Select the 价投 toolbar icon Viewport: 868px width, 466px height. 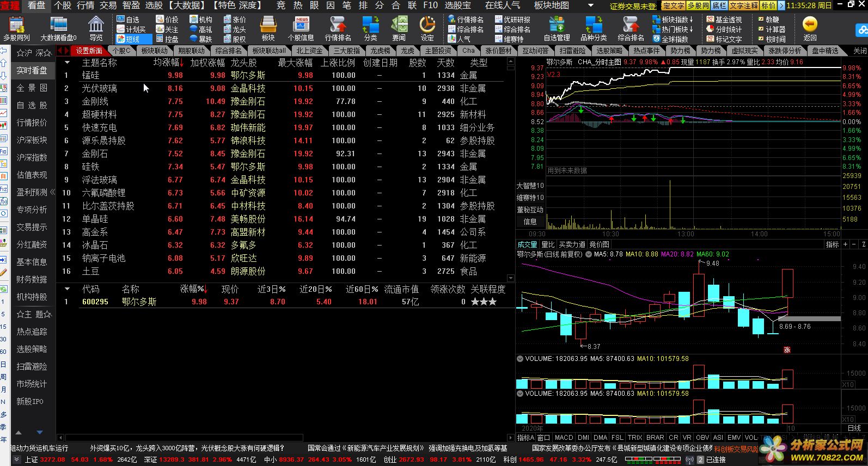tap(167, 20)
